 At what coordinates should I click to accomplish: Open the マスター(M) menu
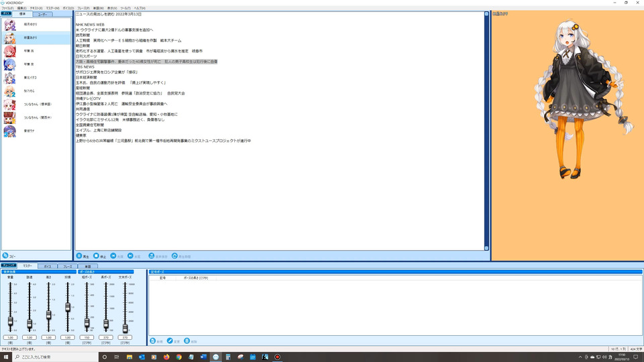(52, 8)
